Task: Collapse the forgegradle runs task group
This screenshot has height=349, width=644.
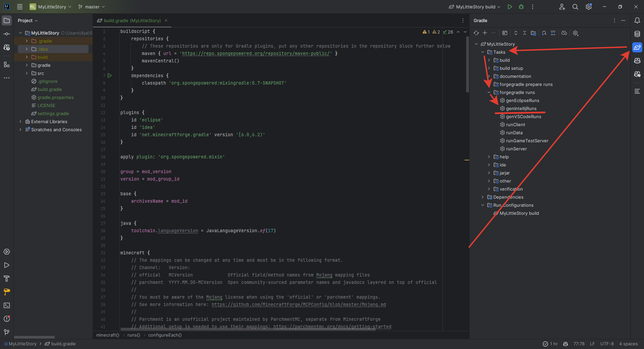Action: pos(489,92)
